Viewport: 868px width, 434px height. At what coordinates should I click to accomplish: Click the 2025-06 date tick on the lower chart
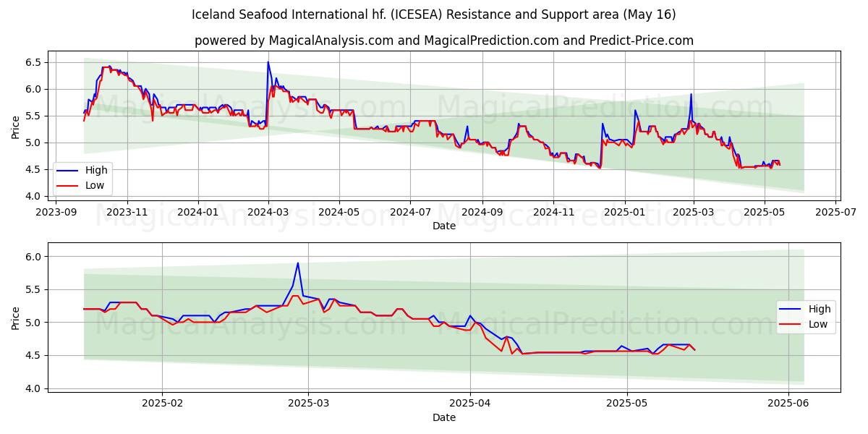[x=788, y=404]
